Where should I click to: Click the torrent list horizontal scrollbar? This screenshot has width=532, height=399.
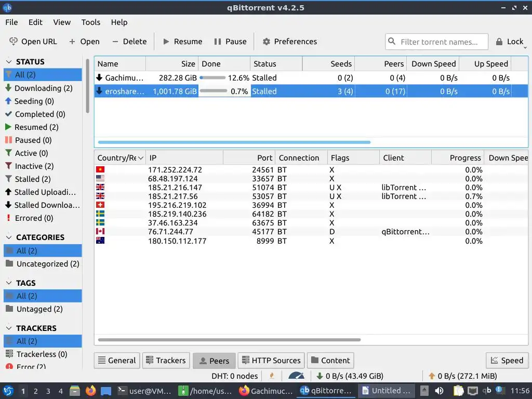[234, 142]
